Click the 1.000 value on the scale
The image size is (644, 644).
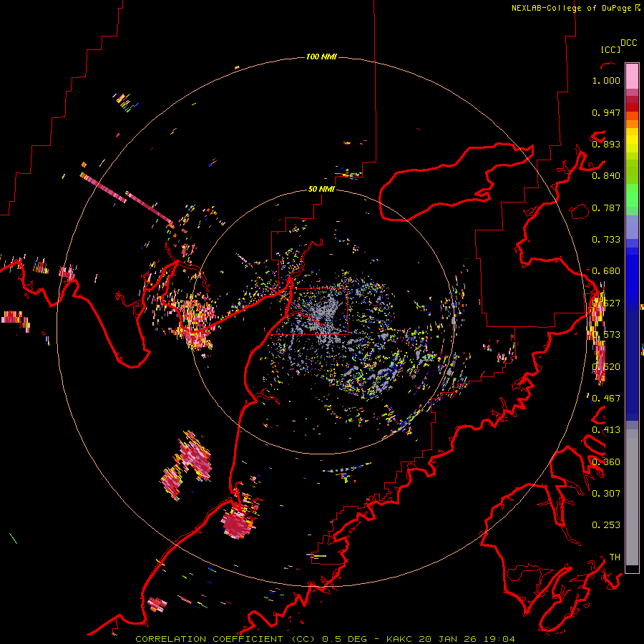[x=606, y=80]
